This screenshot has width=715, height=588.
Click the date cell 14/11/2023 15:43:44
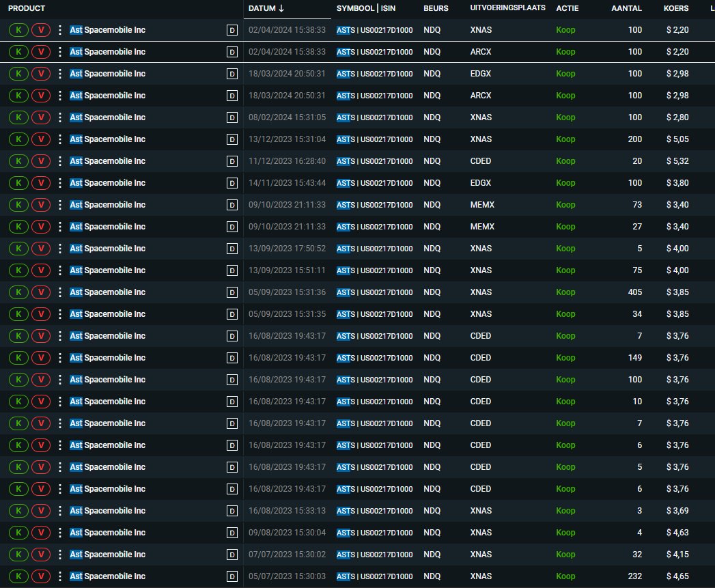[x=287, y=184]
